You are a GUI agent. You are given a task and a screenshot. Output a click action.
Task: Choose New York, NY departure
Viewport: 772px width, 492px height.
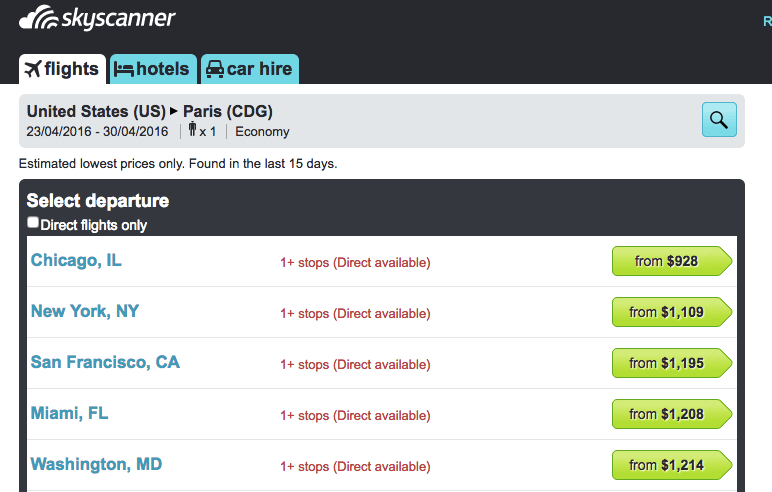(x=85, y=311)
